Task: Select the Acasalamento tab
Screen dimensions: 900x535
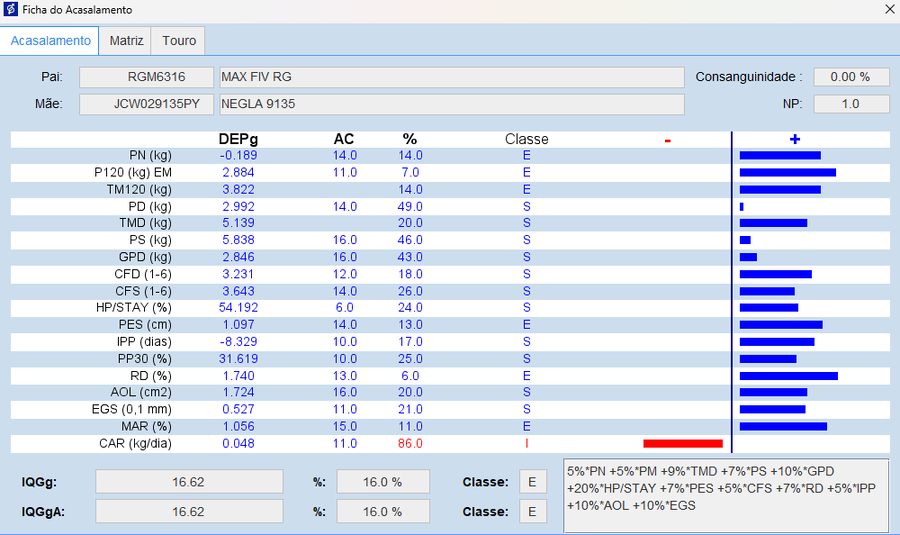Action: coord(50,41)
